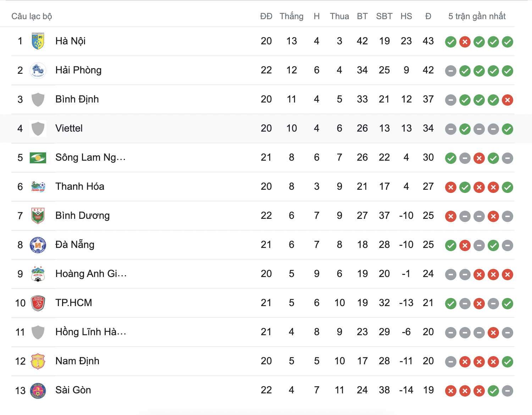Open the Sài Gòn FC club logo
The width and height of the screenshot is (532, 415).
[38, 390]
